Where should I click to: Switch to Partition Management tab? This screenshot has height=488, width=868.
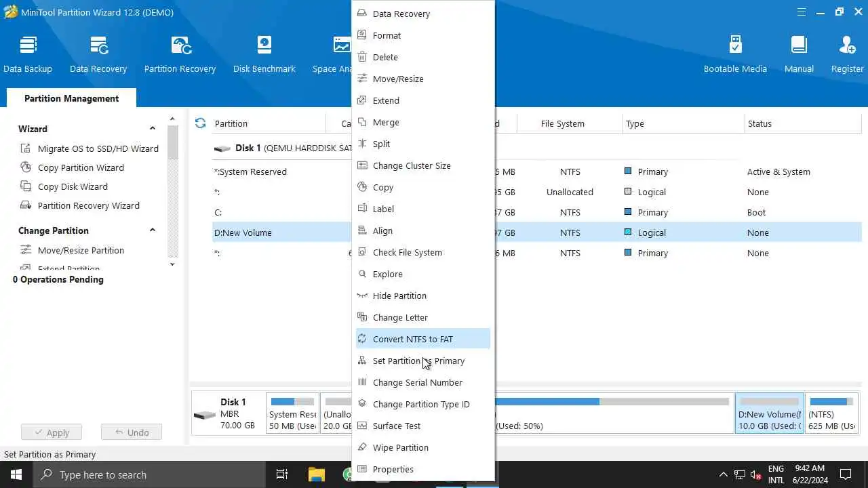point(71,98)
